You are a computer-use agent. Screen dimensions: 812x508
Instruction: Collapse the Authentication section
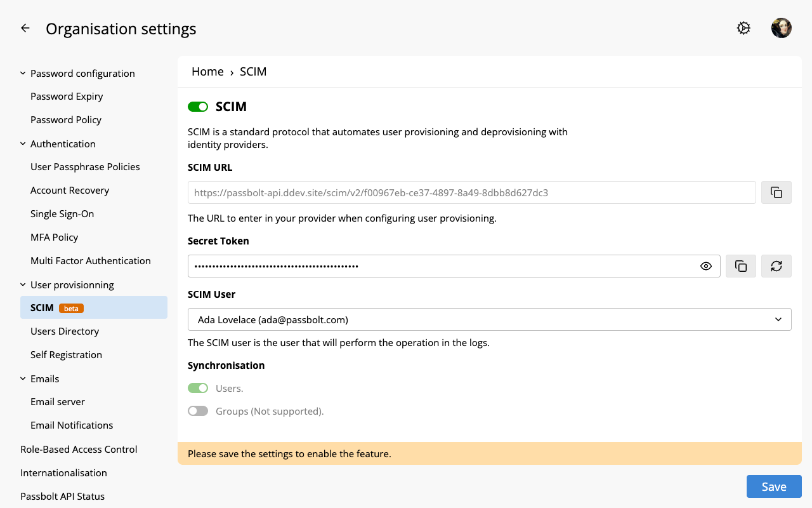(23, 144)
